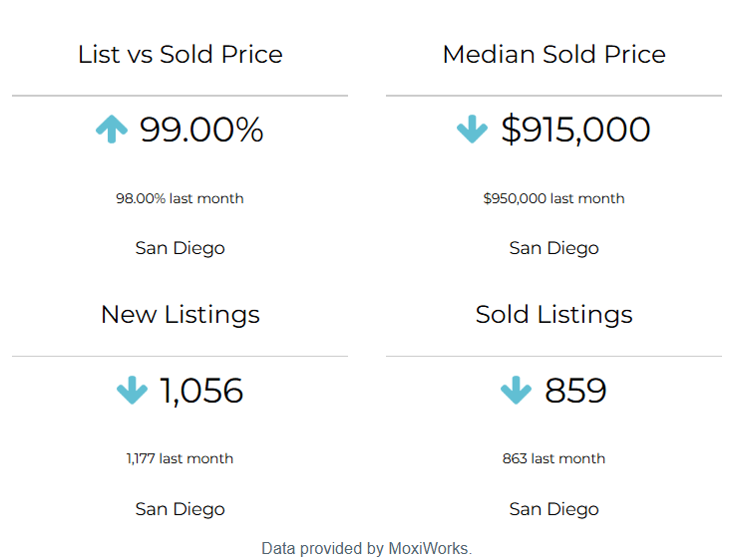
Task: Click the Data provided by MoxiWorks text
Action: click(366, 548)
